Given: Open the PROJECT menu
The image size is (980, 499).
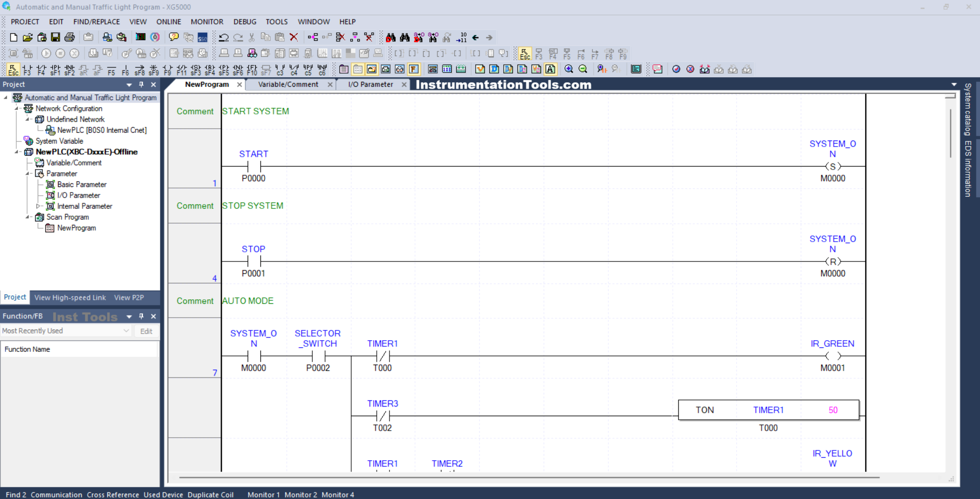Looking at the screenshot, I should click(x=25, y=22).
